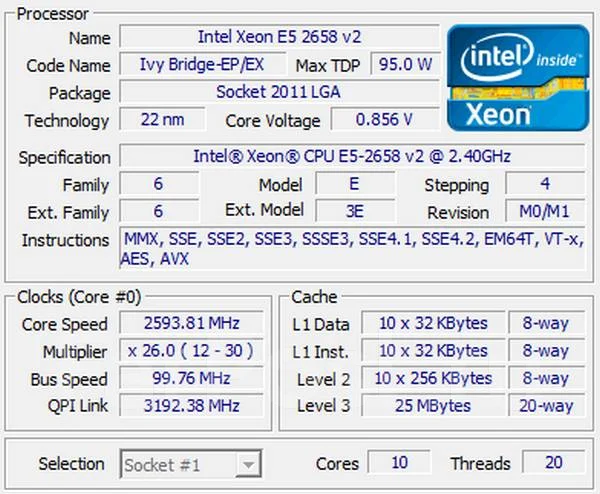
Task: Click the Package value Socket 2011 LGA
Action: point(279,92)
